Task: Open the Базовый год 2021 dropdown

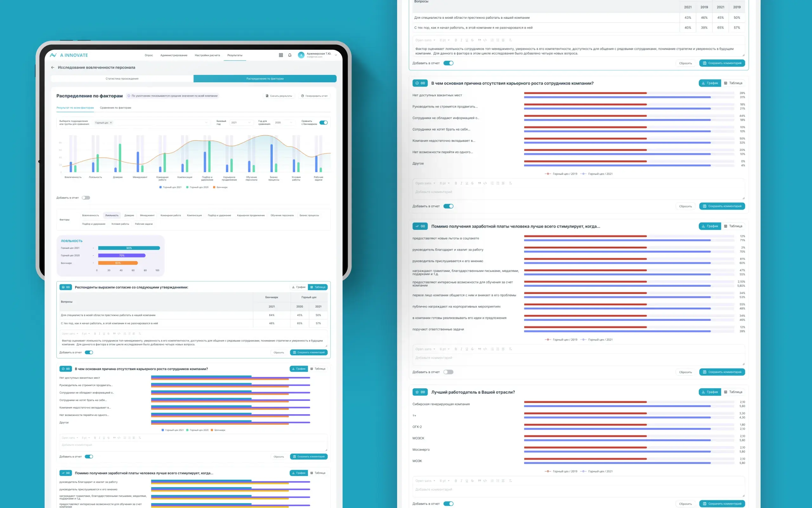Action: [241, 123]
